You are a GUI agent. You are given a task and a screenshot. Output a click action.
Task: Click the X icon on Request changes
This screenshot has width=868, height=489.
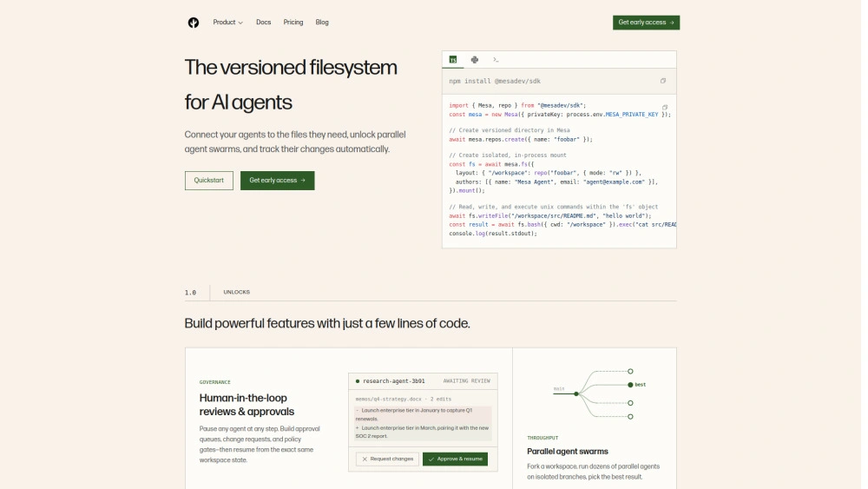(365, 459)
